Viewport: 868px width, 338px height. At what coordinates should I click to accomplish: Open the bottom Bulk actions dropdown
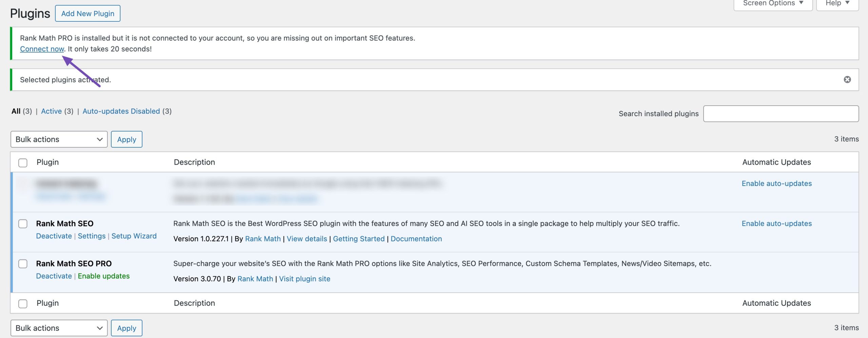click(59, 328)
